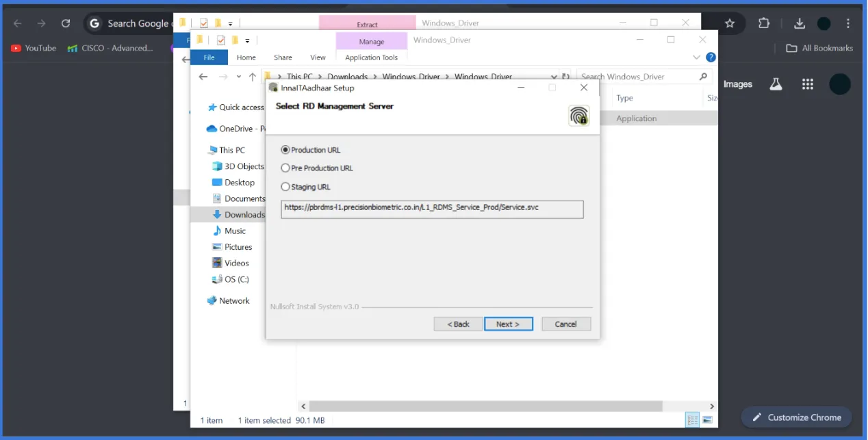The image size is (868, 440).
Task: Open Quick access in navigation pane
Action: (x=235, y=107)
